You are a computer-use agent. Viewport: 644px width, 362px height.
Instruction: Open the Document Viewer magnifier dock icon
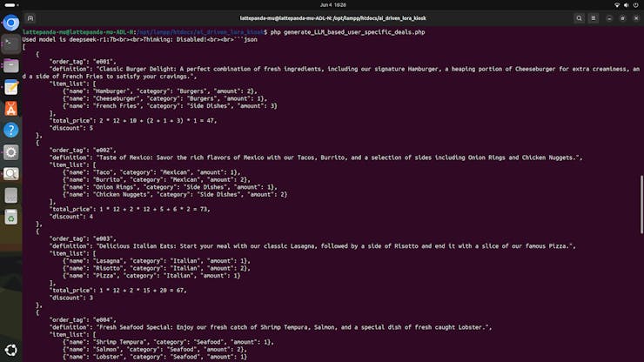[11, 174]
